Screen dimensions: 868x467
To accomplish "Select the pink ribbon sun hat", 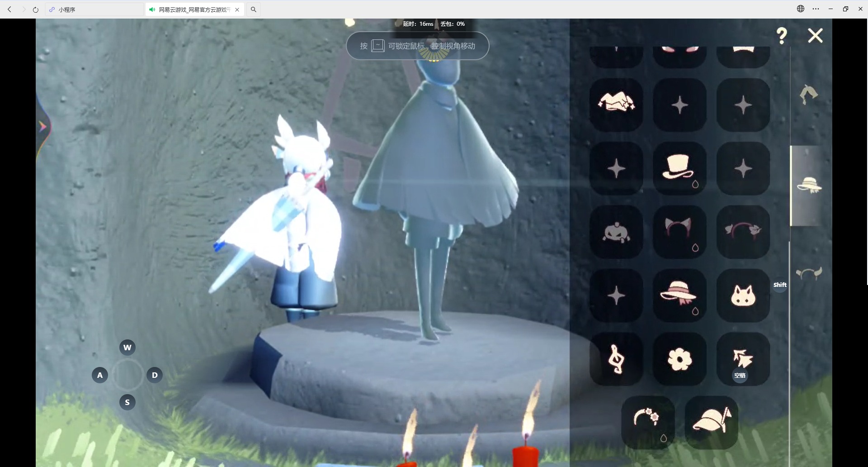I will (x=679, y=295).
